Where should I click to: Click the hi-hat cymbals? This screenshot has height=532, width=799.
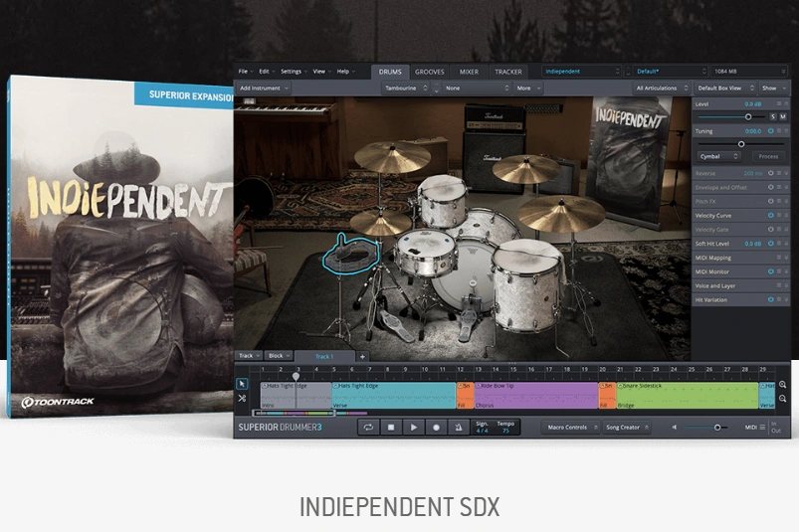(381, 222)
